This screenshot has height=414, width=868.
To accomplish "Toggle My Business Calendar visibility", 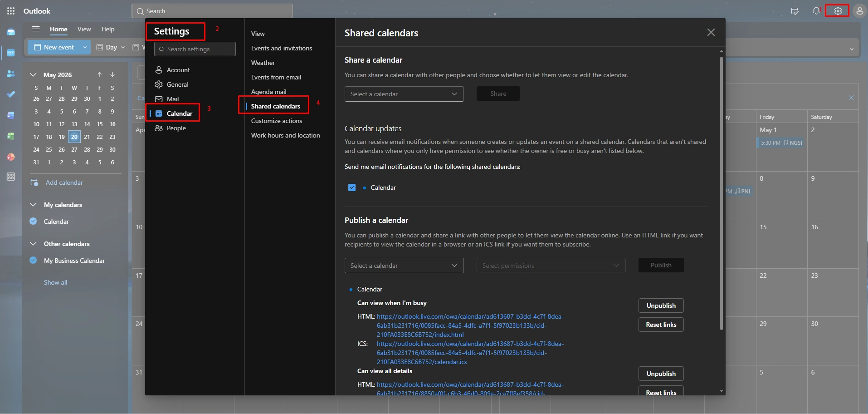I will coord(33,261).
